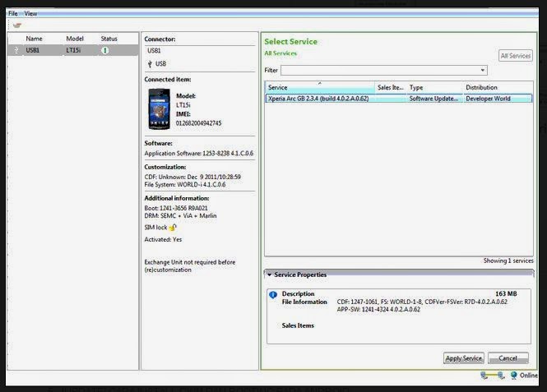Click the green status icon for USB1
The width and height of the screenshot is (547, 392).
(105, 50)
